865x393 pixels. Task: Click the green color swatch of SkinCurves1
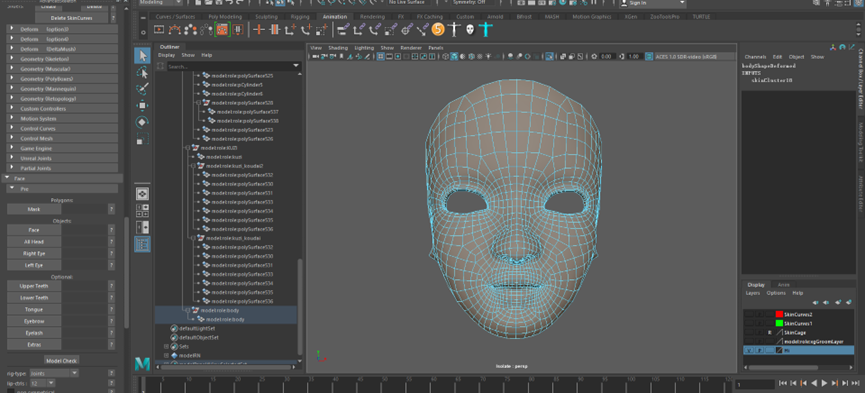point(779,323)
